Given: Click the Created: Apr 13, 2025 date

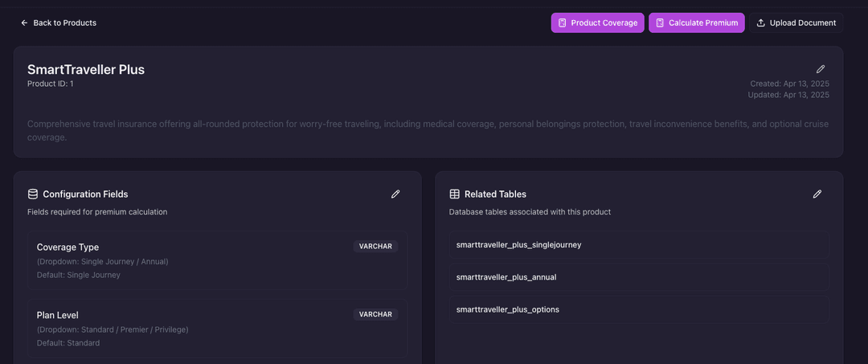Looking at the screenshot, I should coord(789,84).
